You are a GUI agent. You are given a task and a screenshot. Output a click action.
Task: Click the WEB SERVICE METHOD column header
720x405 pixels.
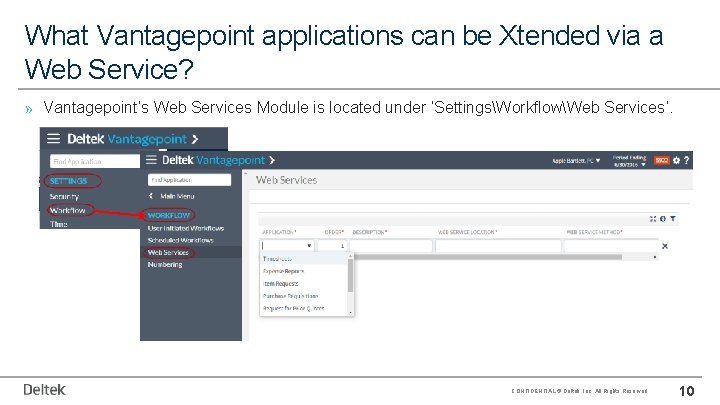click(594, 232)
